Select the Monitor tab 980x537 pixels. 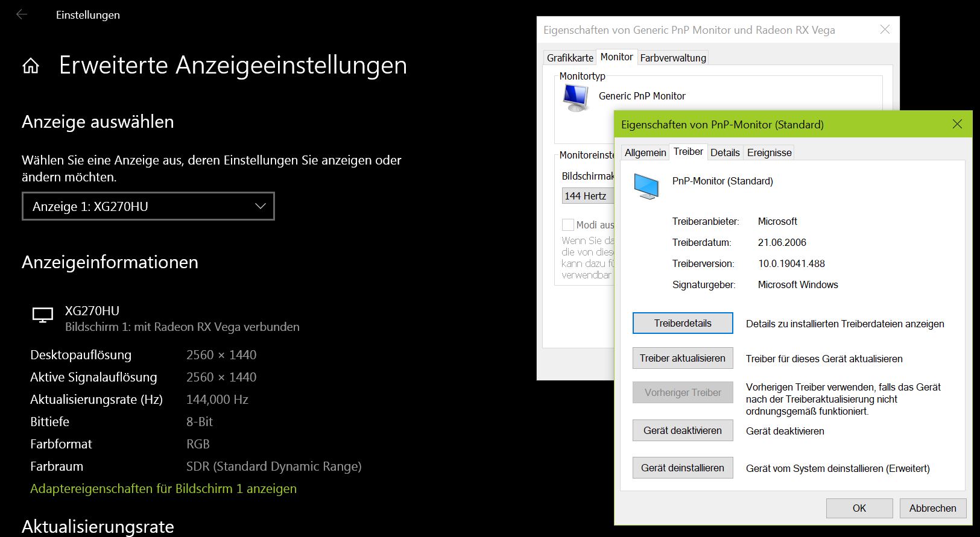click(x=617, y=57)
